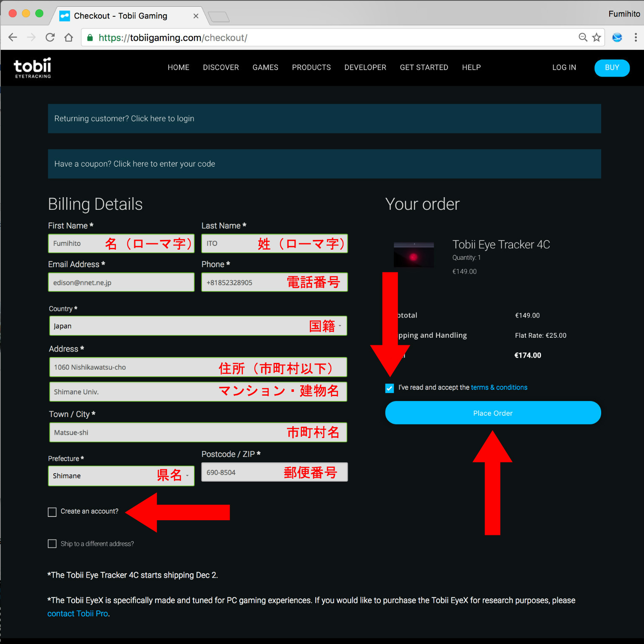This screenshot has width=644, height=644.
Task: Focus the First Name field
Action: tap(121, 243)
